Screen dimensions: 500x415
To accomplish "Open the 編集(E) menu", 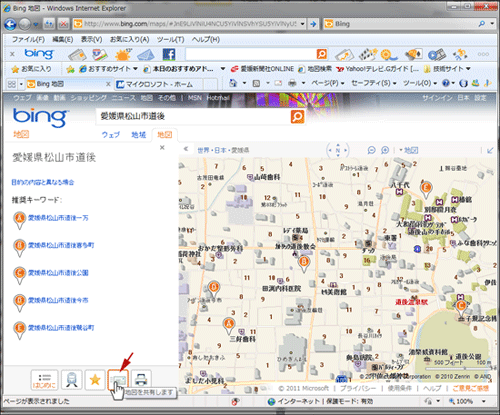I will coord(63,39).
